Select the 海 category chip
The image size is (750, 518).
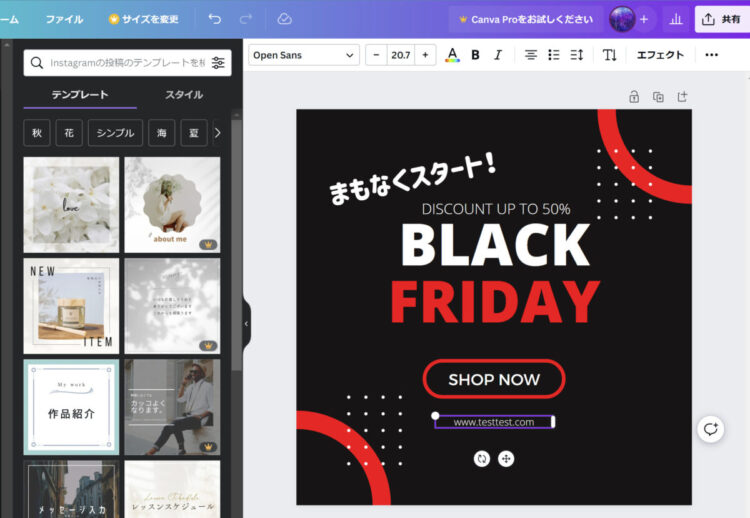click(162, 133)
